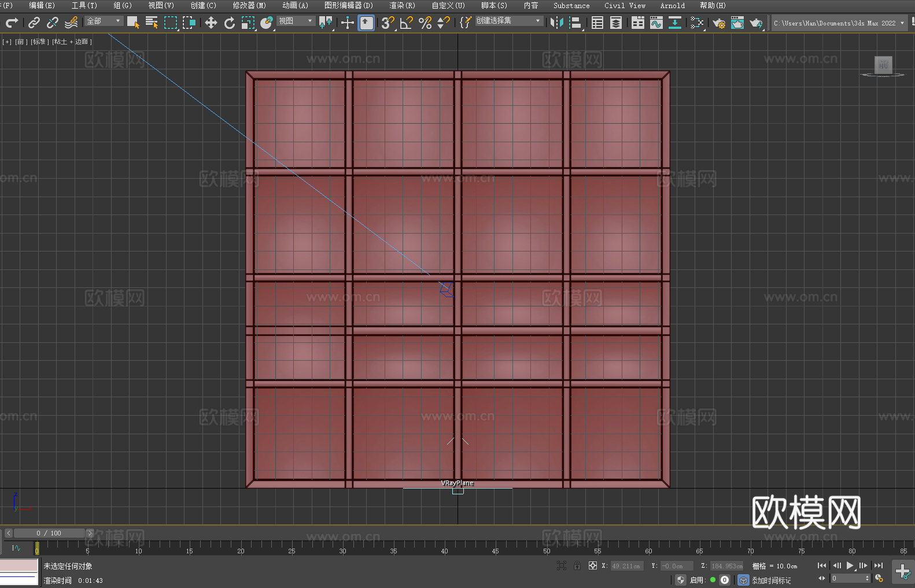
Task: Click viewport [前] view label
Action: [x=21, y=42]
